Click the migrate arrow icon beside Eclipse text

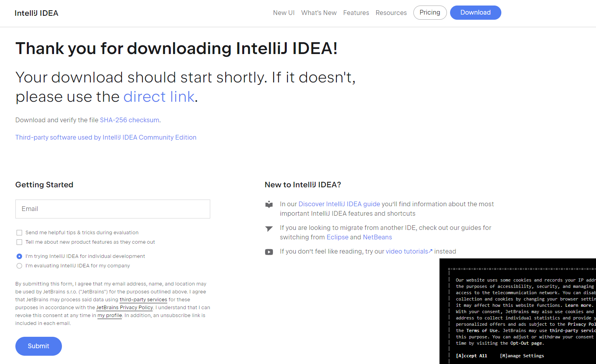click(269, 228)
